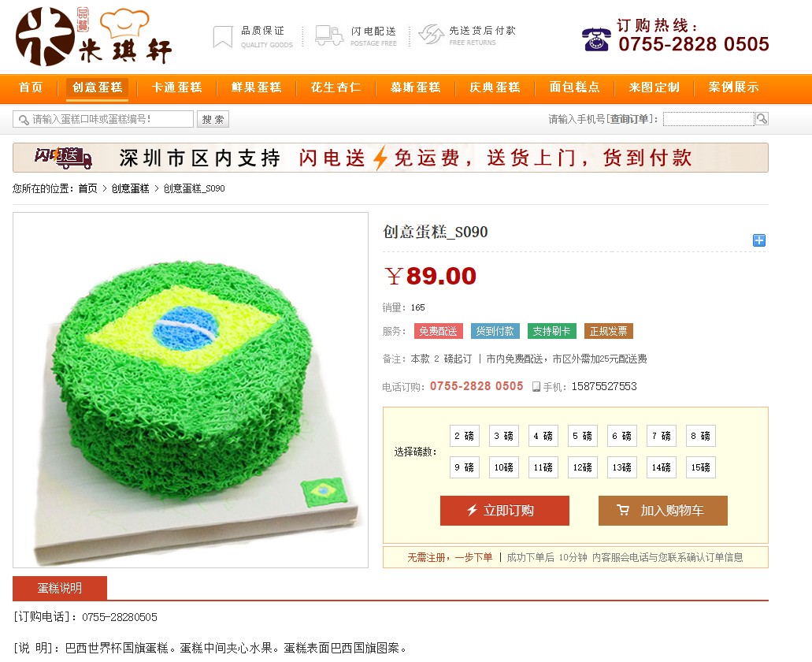Click the 搜索 search button

coord(213,119)
